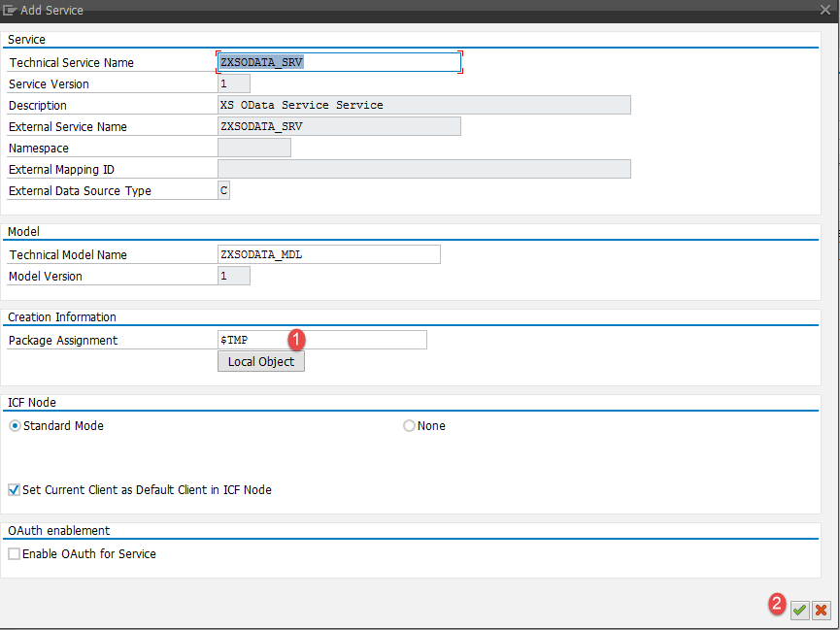The height and width of the screenshot is (630, 840).
Task: Cancel via the red X icon at bottom
Action: [x=821, y=610]
